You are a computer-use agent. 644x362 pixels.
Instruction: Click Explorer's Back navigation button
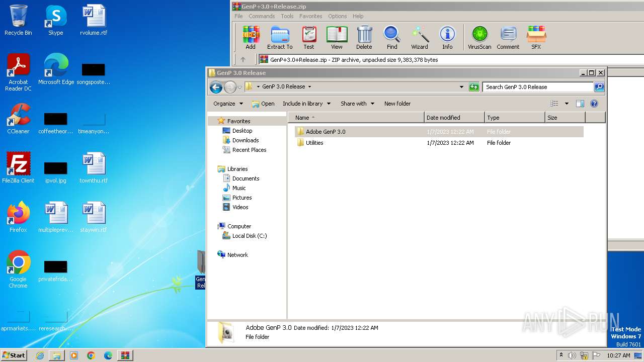pyautogui.click(x=216, y=87)
